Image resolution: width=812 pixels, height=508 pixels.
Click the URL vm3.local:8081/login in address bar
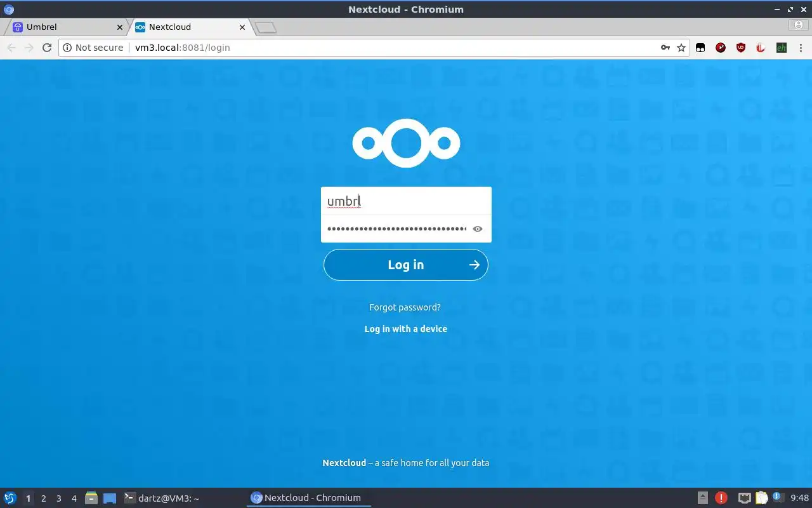tap(183, 48)
